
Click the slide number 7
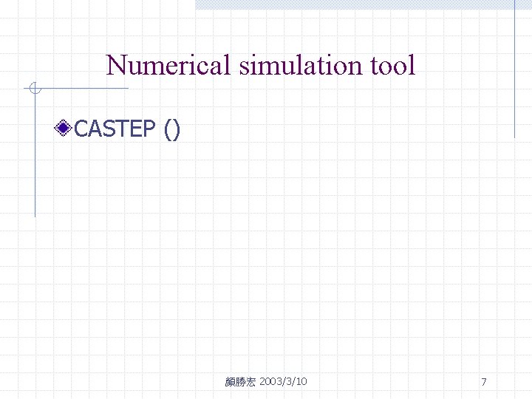point(484,382)
